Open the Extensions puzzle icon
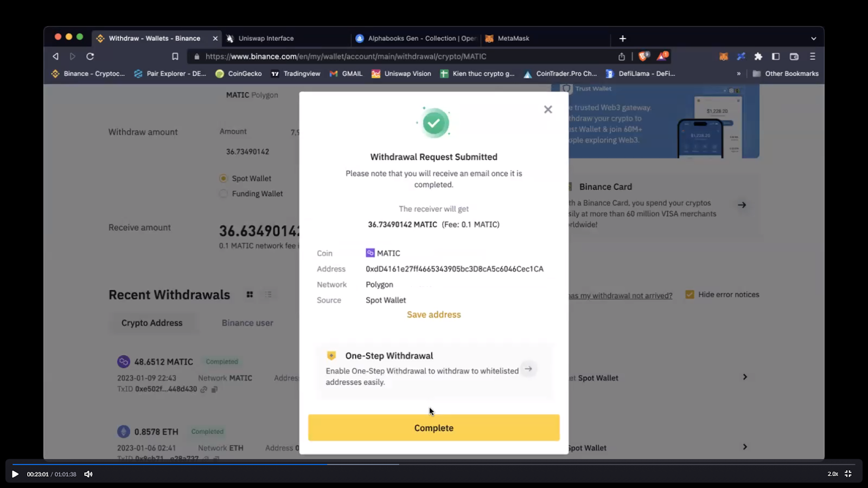 [758, 56]
